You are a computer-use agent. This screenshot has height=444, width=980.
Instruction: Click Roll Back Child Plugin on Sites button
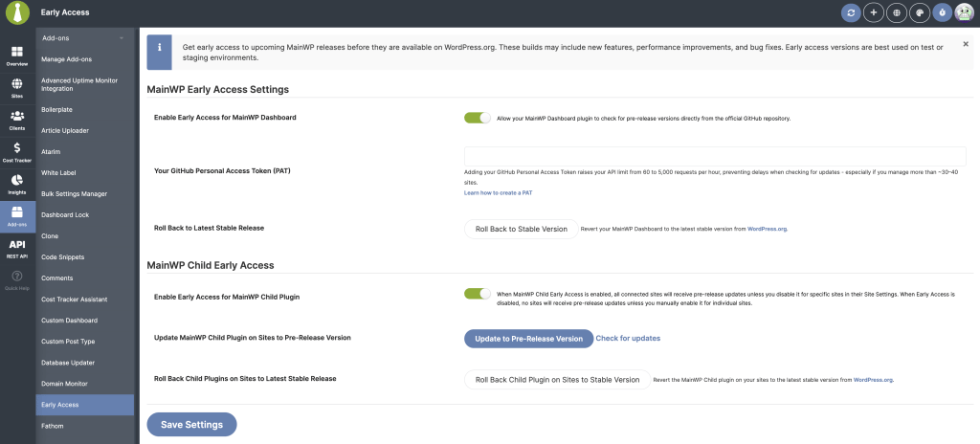pos(558,380)
